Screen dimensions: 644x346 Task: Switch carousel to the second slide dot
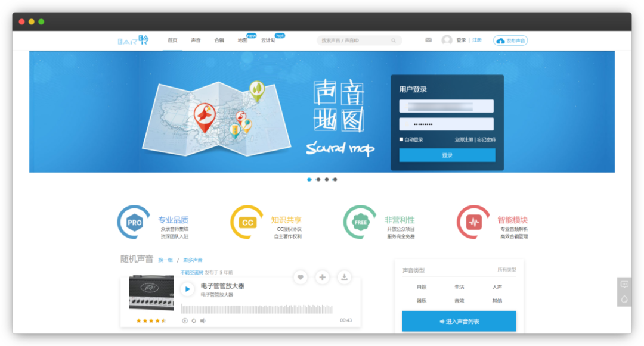coord(318,179)
